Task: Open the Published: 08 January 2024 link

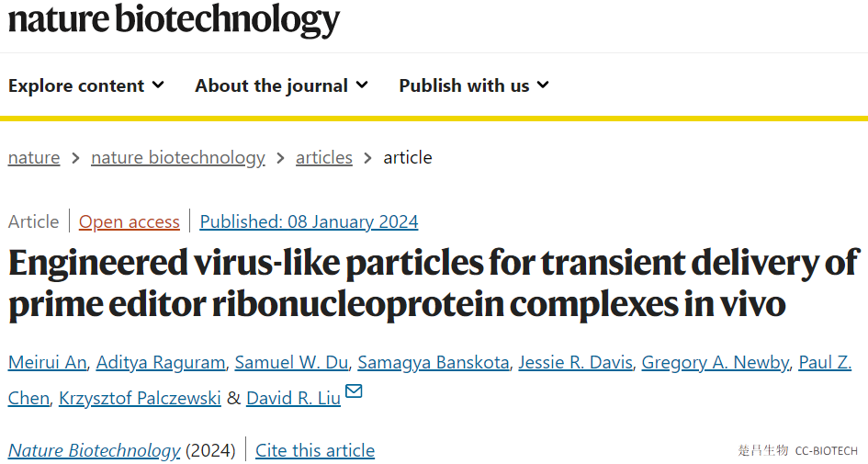Action: pyautogui.click(x=309, y=221)
